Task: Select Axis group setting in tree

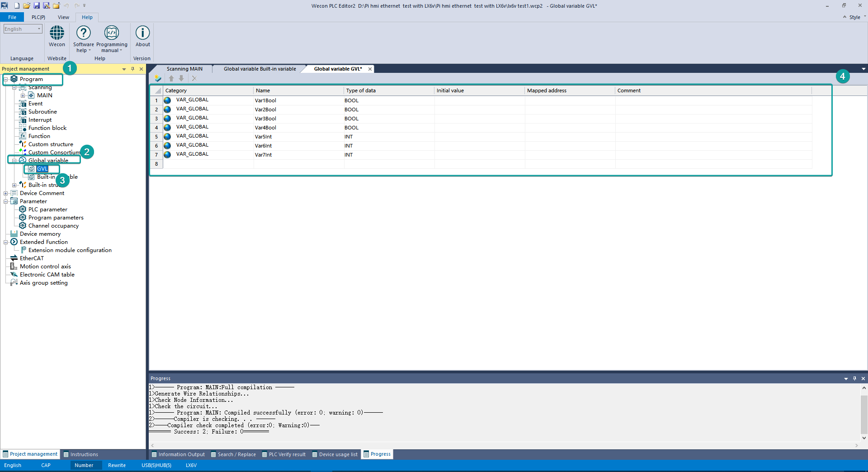Action: pyautogui.click(x=43, y=283)
